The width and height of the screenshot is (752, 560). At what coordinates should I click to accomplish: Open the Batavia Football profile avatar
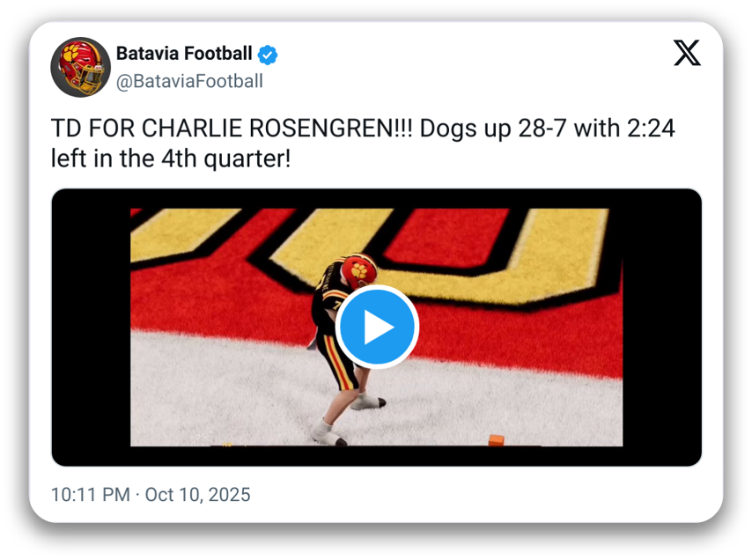click(79, 67)
